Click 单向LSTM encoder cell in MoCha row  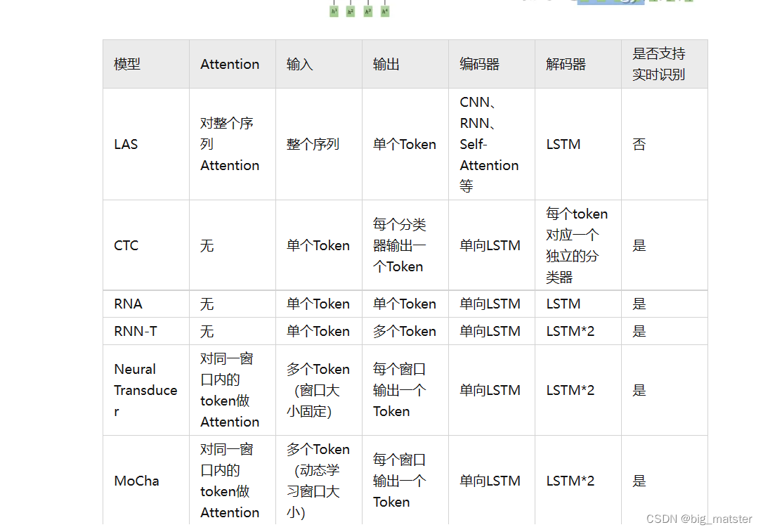click(x=492, y=481)
